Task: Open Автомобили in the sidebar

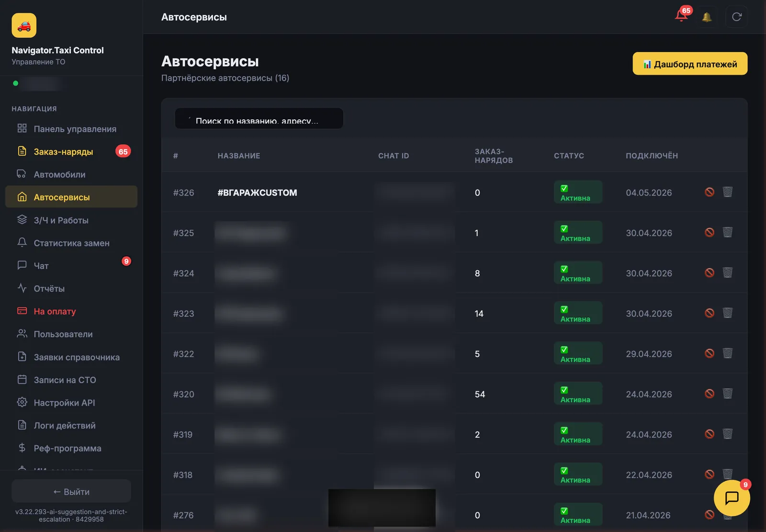Action: (71, 174)
